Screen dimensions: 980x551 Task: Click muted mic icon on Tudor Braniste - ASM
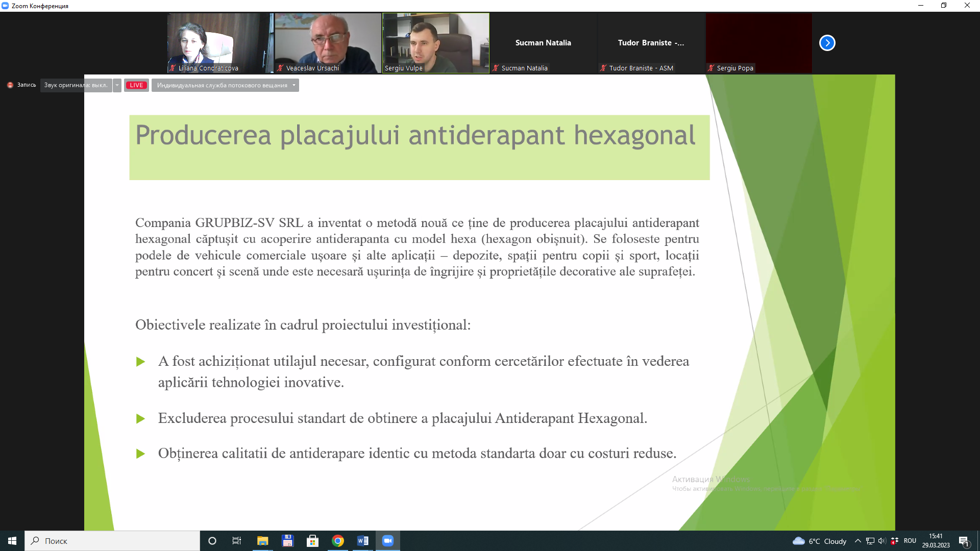click(603, 68)
